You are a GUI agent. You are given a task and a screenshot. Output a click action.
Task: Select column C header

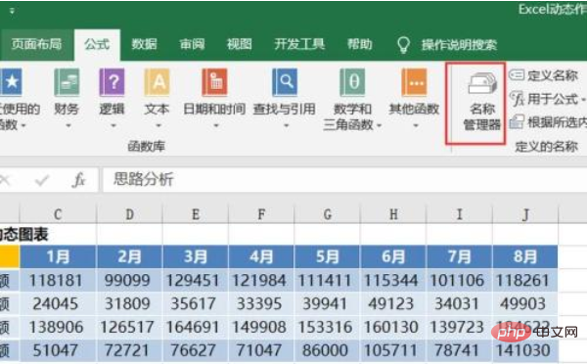pos(58,214)
